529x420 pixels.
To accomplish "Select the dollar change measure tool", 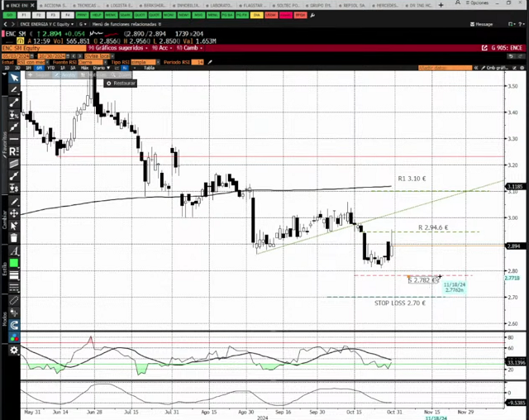I will point(14,188).
